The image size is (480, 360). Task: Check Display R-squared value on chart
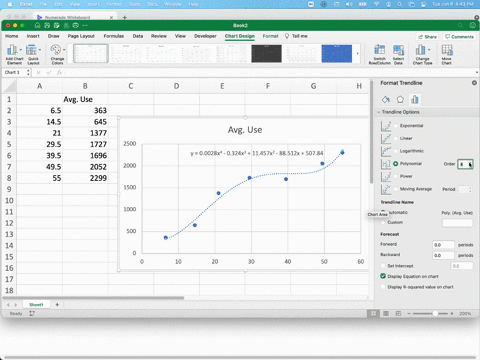(x=383, y=287)
